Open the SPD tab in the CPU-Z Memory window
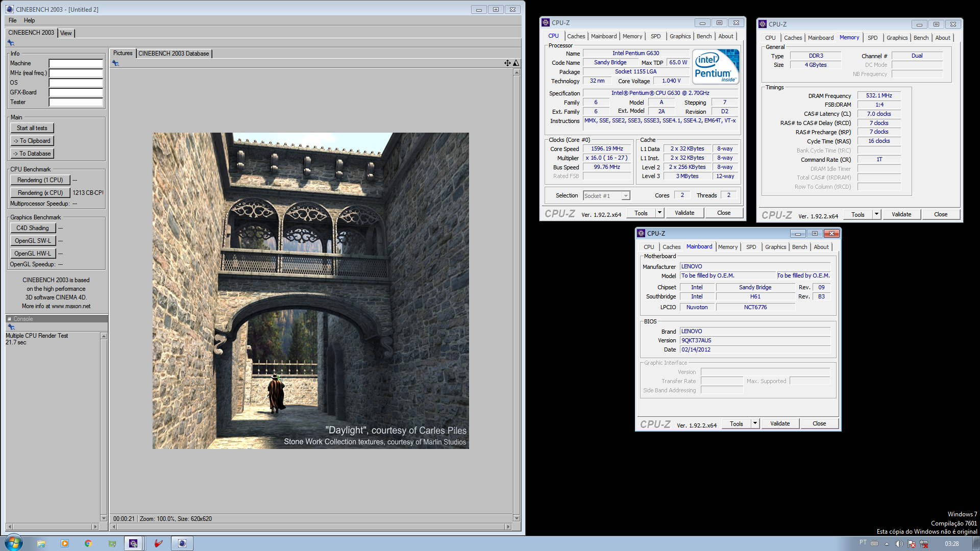This screenshot has height=551, width=980. (x=873, y=38)
